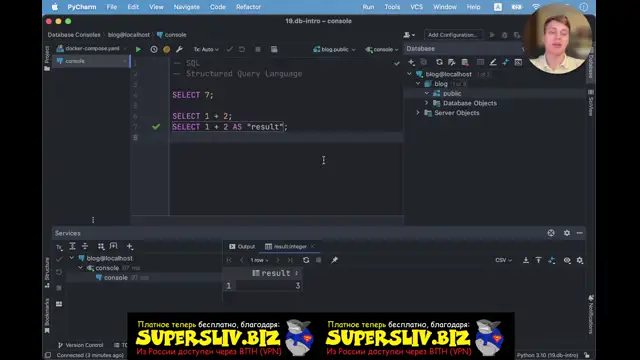Click the Services panel gear settings
The height and width of the screenshot is (360, 640).
[567, 233]
